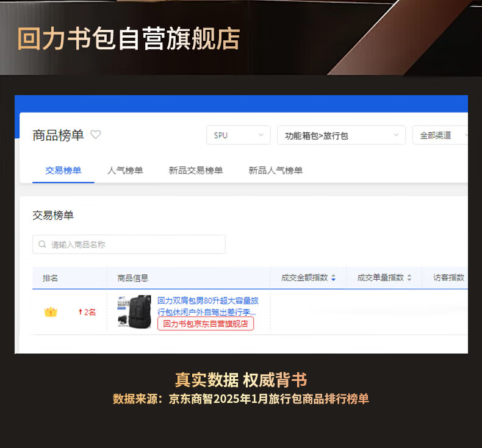
Task: Click the 真实数据 权威背书 caption
Action: coord(242,380)
